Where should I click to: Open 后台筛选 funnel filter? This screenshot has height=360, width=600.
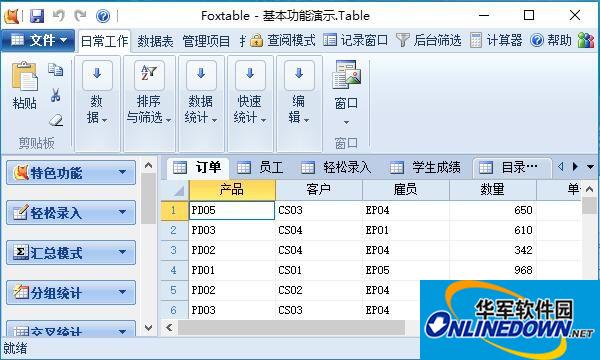pos(428,40)
